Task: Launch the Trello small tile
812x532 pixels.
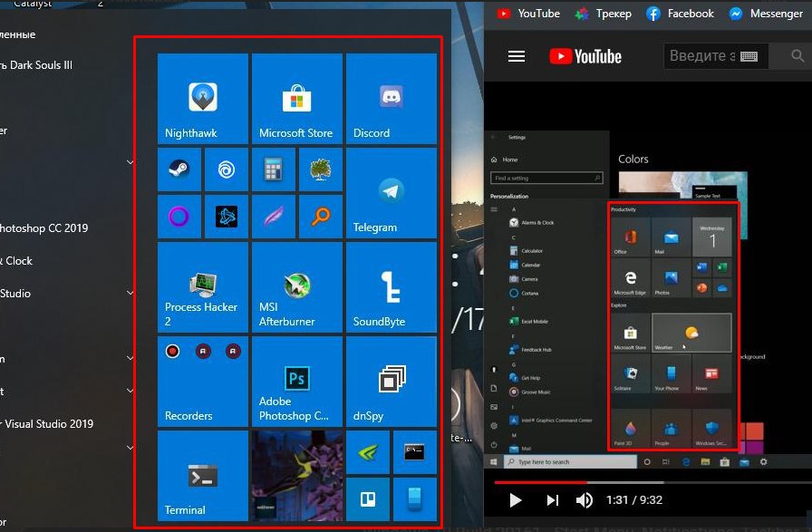Action: (x=368, y=499)
